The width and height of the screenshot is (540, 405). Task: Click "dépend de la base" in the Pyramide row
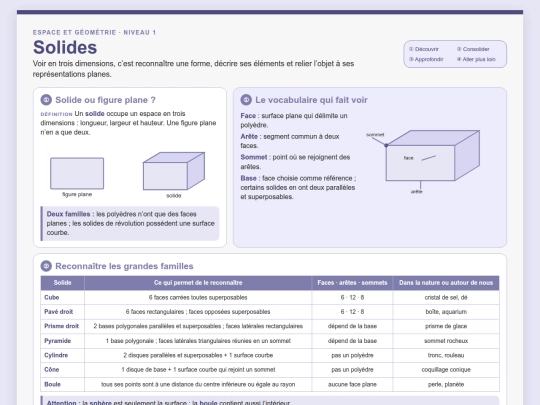[352, 341]
